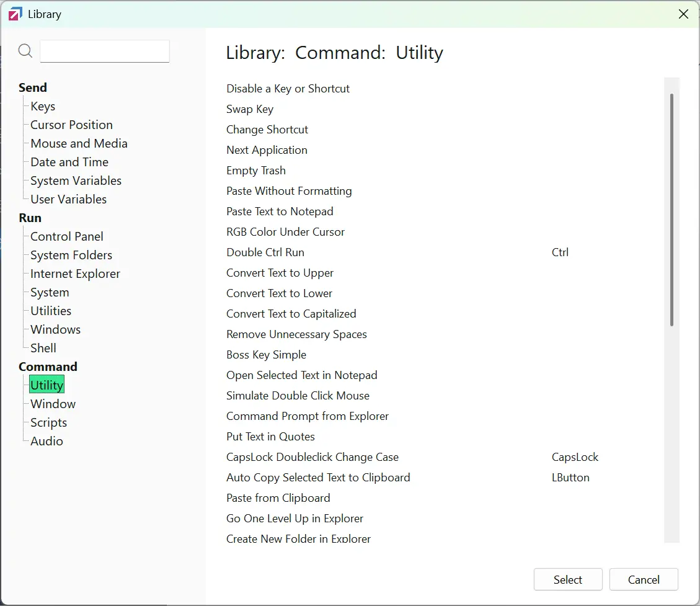Choose 'Double Ctrl Run' entry

(265, 253)
